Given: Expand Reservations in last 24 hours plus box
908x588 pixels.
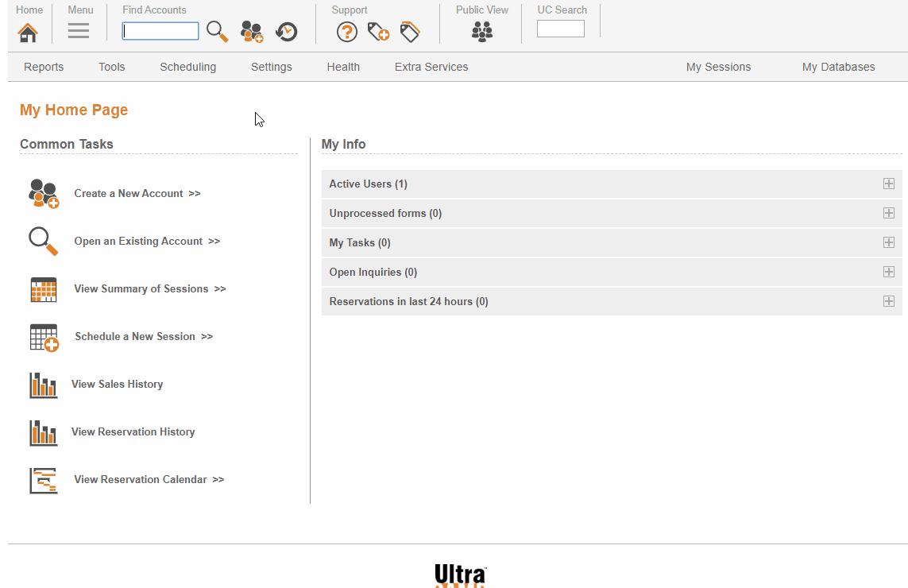Looking at the screenshot, I should pos(889,301).
